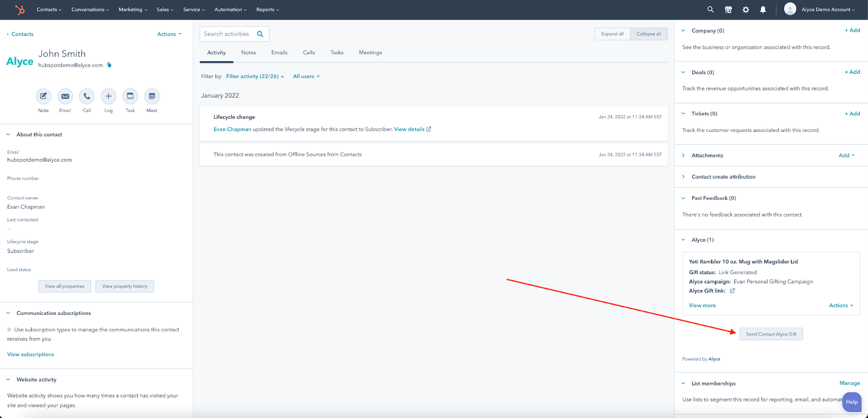
Task: Click the Expand all button
Action: pyautogui.click(x=612, y=34)
